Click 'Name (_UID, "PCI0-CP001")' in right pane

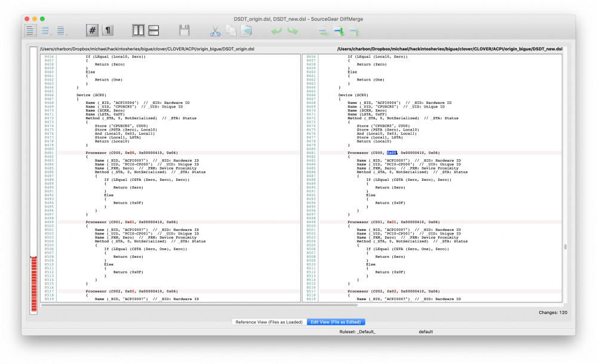pos(385,234)
